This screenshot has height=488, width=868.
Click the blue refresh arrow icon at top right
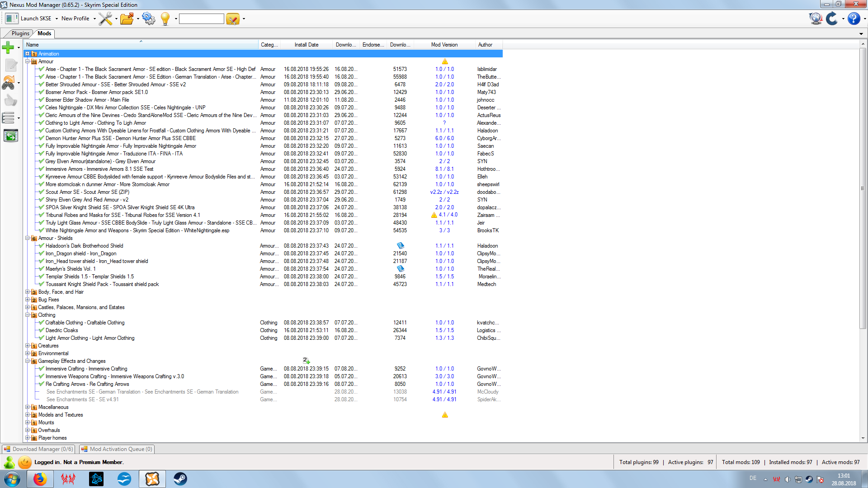click(x=832, y=19)
